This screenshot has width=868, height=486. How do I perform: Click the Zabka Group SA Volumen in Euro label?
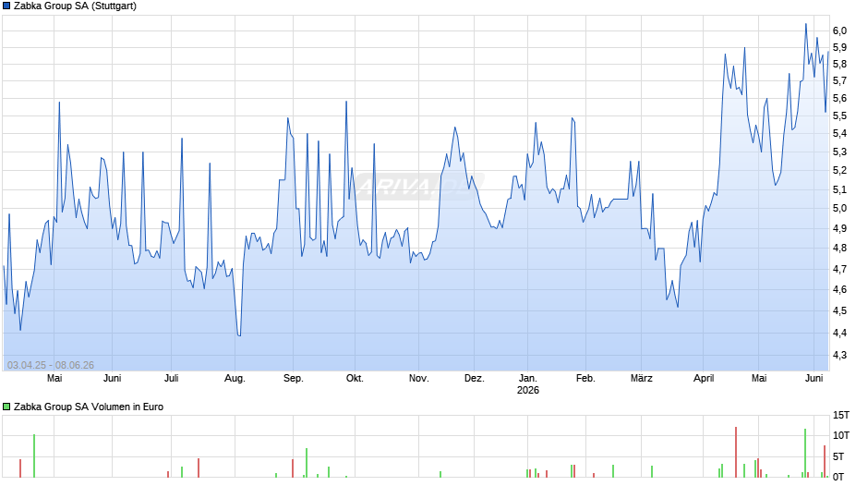[89, 407]
